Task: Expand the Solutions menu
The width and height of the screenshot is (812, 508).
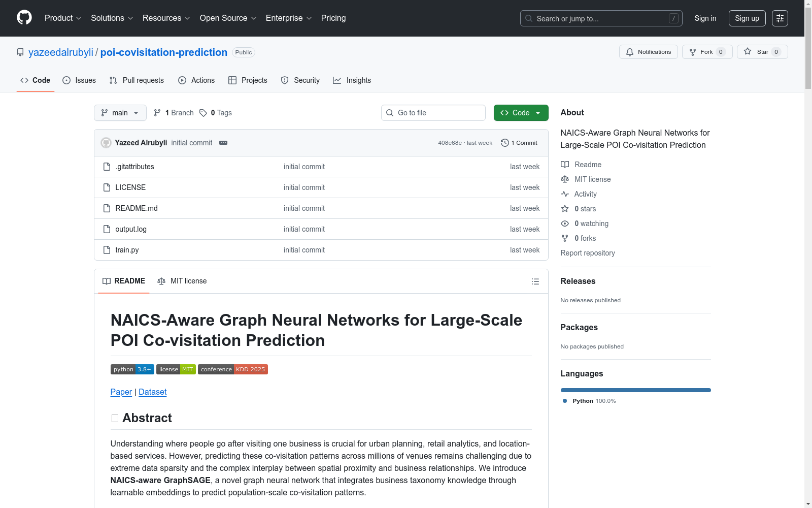Action: [x=112, y=18]
